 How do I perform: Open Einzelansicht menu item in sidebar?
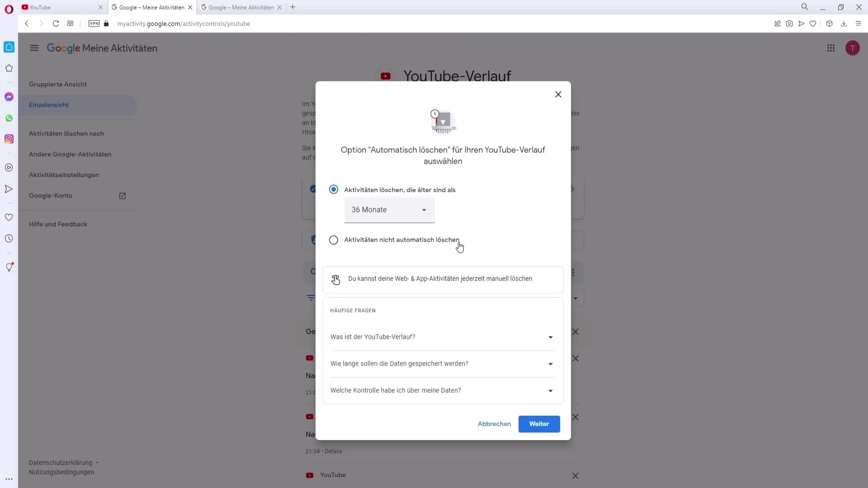[48, 105]
